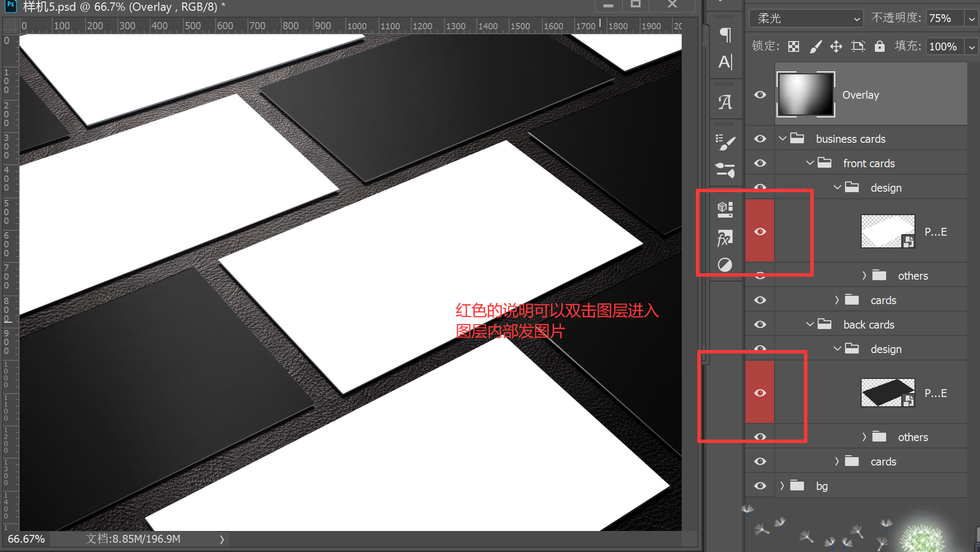The height and width of the screenshot is (552, 980).
Task: Expand the others group under front cards
Action: click(x=864, y=275)
